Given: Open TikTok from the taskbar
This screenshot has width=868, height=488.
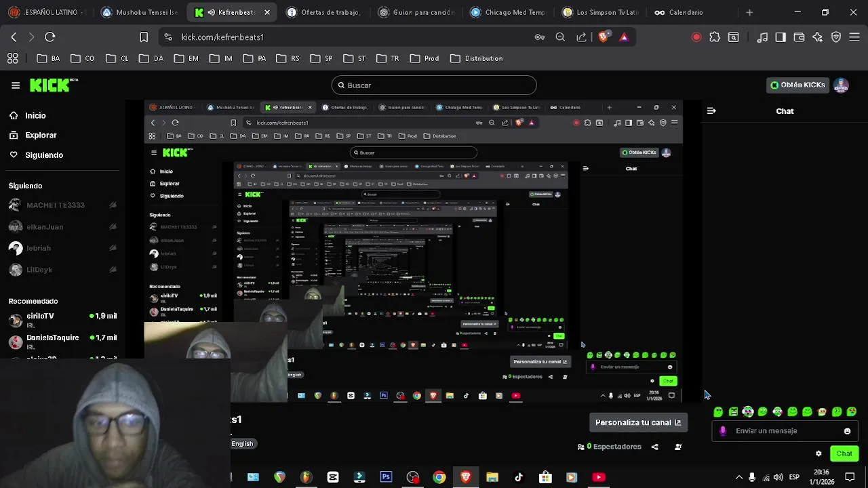Looking at the screenshot, I should click(519, 477).
